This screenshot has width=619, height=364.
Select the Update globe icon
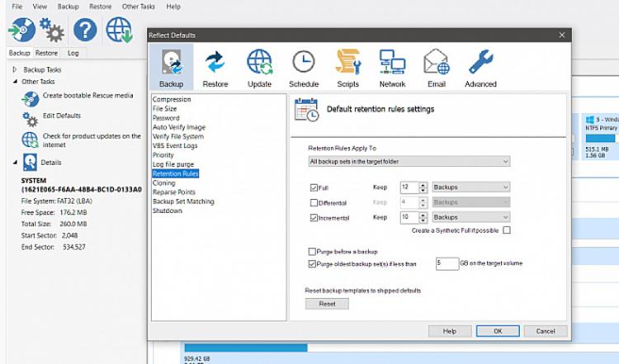[259, 64]
